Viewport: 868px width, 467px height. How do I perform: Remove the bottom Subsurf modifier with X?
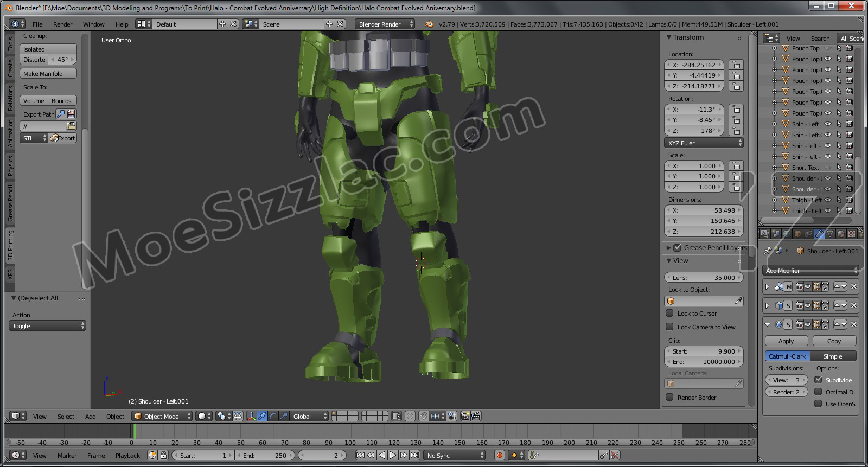(854, 324)
